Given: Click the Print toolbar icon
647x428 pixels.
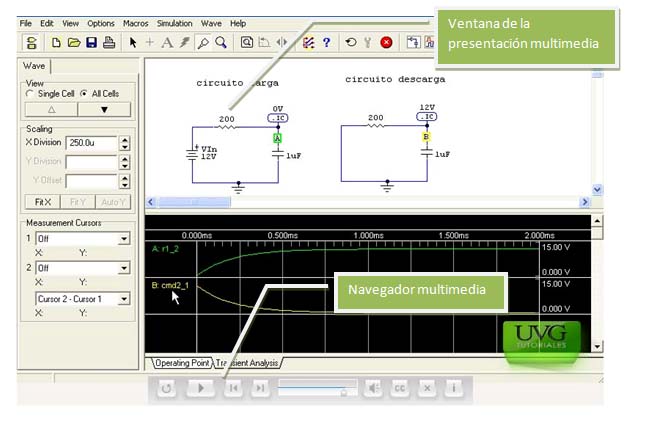Looking at the screenshot, I should point(108,42).
